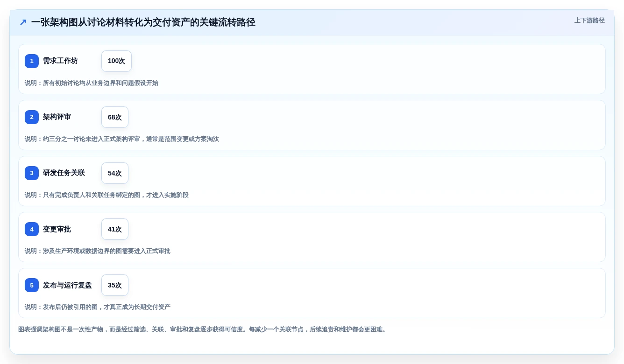The image size is (624, 364).
Task: Click the chart title 一张架构图从讨论材料转化
Action: 143,22
